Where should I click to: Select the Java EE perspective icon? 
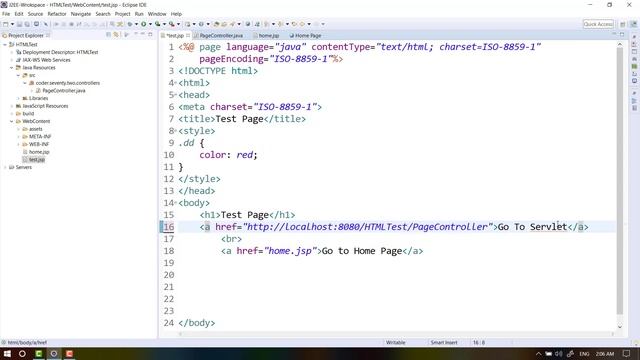(x=634, y=24)
